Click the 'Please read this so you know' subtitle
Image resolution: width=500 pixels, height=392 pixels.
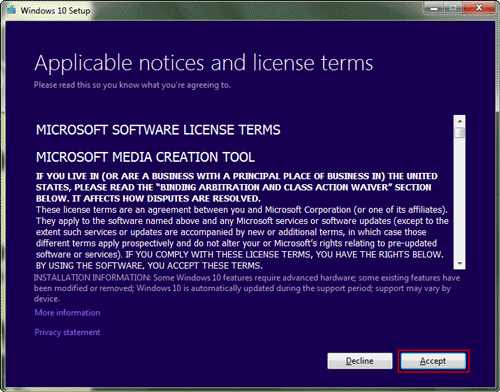pos(132,85)
